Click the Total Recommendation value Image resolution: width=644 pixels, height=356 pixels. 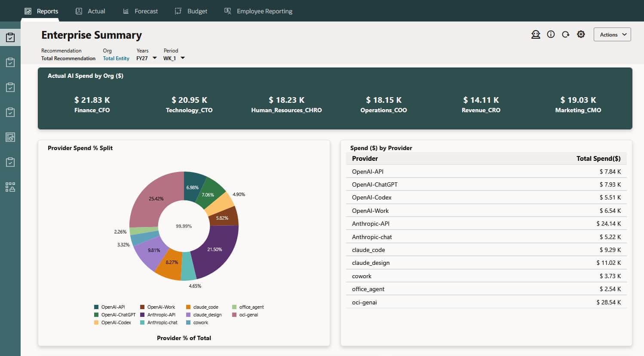[68, 58]
